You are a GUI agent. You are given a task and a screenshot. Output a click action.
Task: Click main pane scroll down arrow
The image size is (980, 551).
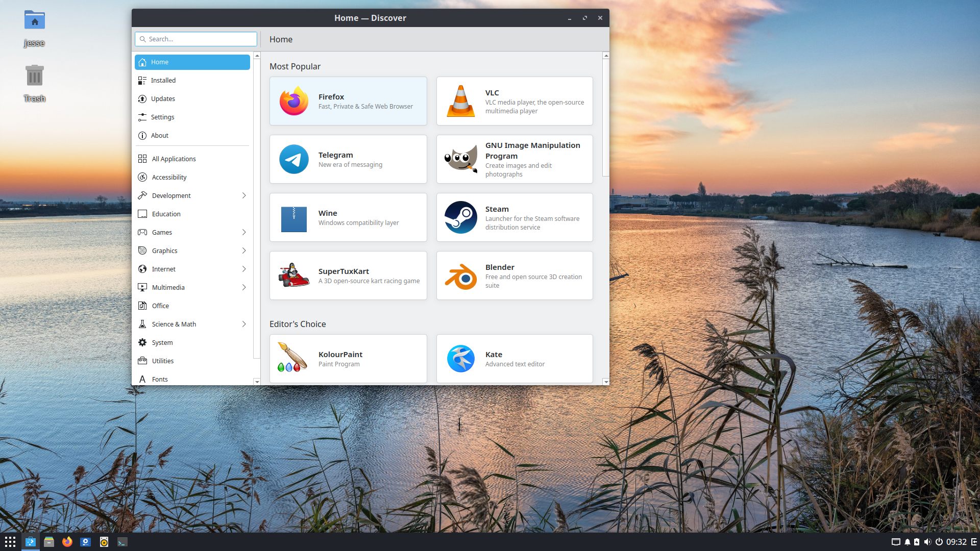coord(606,382)
